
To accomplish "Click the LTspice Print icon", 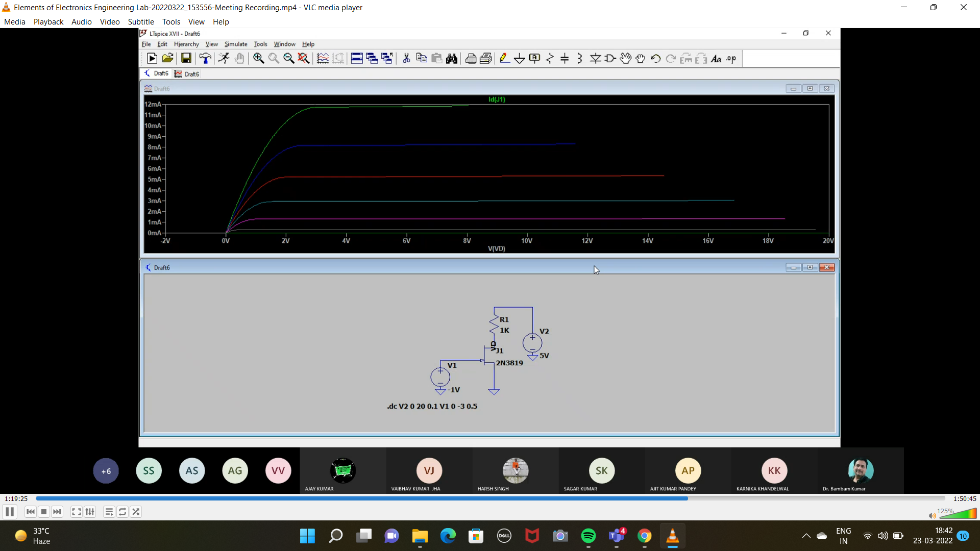I will (x=471, y=59).
